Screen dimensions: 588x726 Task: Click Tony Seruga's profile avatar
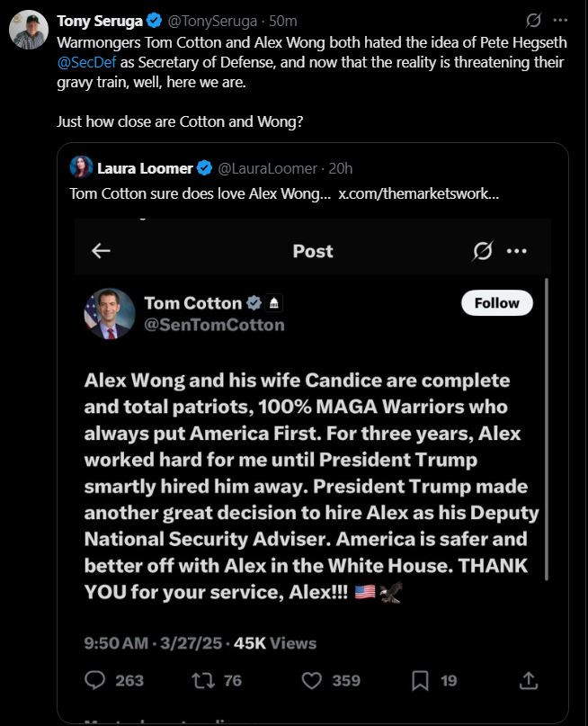pos(29,30)
